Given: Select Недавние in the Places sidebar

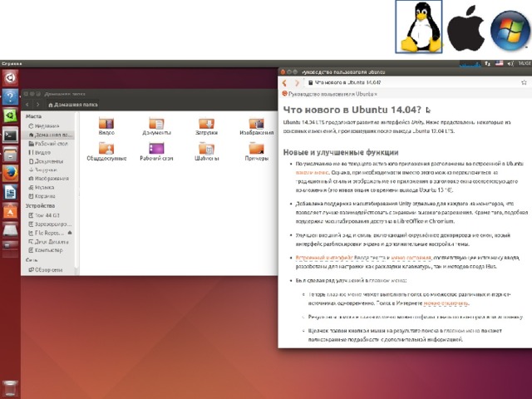Looking at the screenshot, I should (49, 126).
